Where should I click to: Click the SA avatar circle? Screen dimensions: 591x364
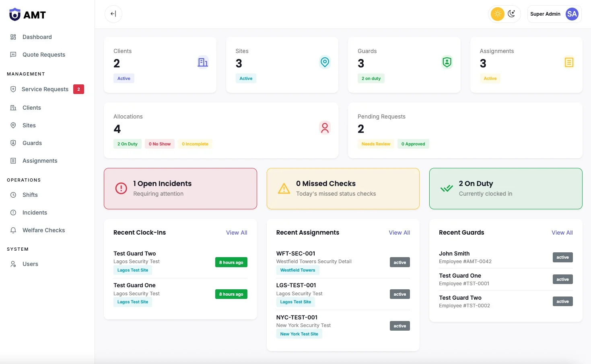pyautogui.click(x=572, y=14)
